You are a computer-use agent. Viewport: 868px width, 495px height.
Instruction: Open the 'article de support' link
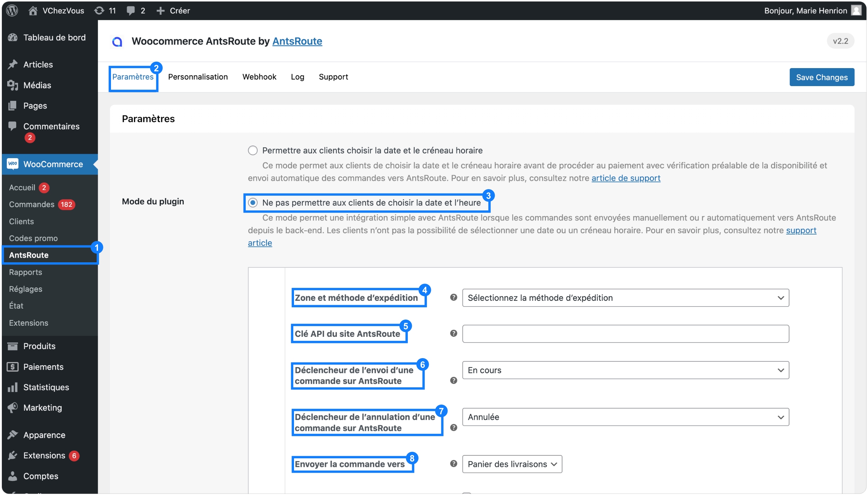(626, 178)
